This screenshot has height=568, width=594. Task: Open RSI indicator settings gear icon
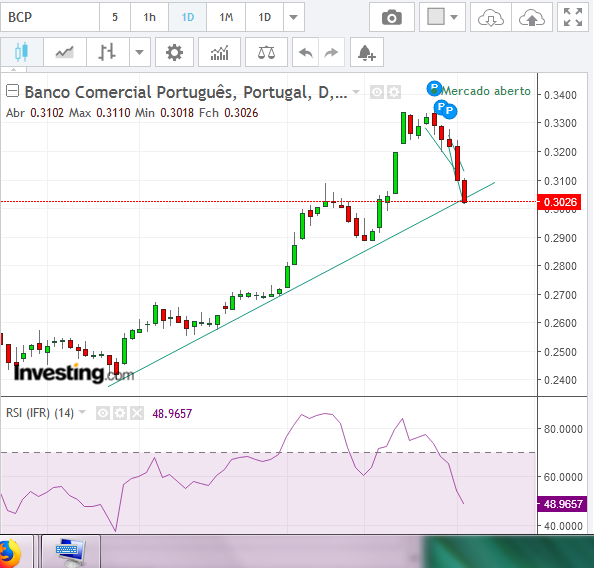120,413
